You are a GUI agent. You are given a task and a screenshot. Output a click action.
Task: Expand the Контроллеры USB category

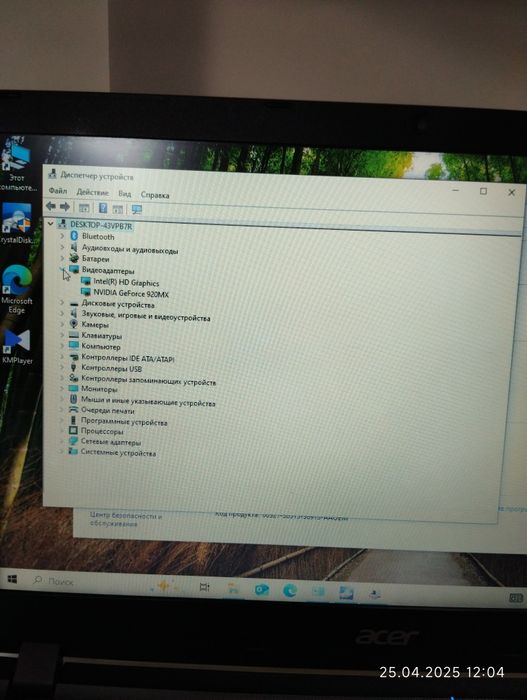point(62,367)
